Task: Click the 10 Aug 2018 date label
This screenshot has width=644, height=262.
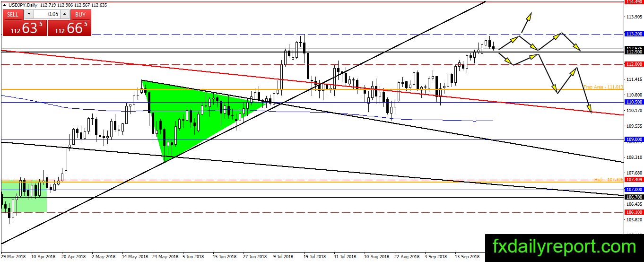Action: pyautogui.click(x=376, y=257)
